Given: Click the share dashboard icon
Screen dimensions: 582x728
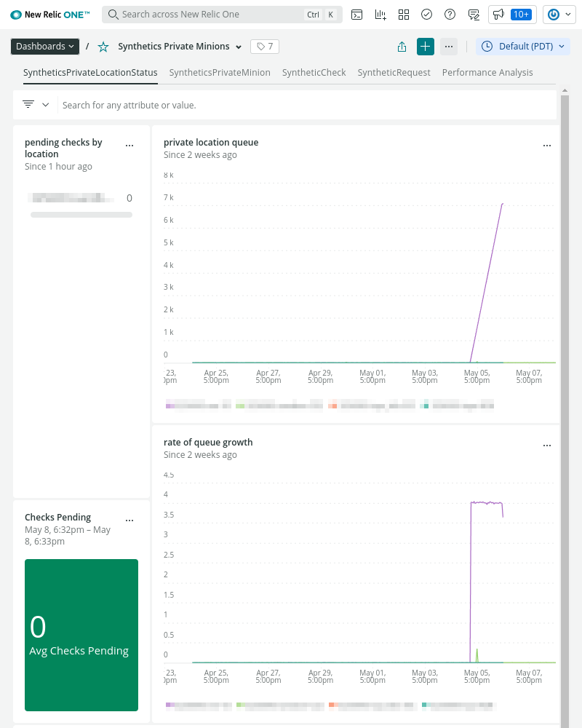Looking at the screenshot, I should (x=401, y=46).
